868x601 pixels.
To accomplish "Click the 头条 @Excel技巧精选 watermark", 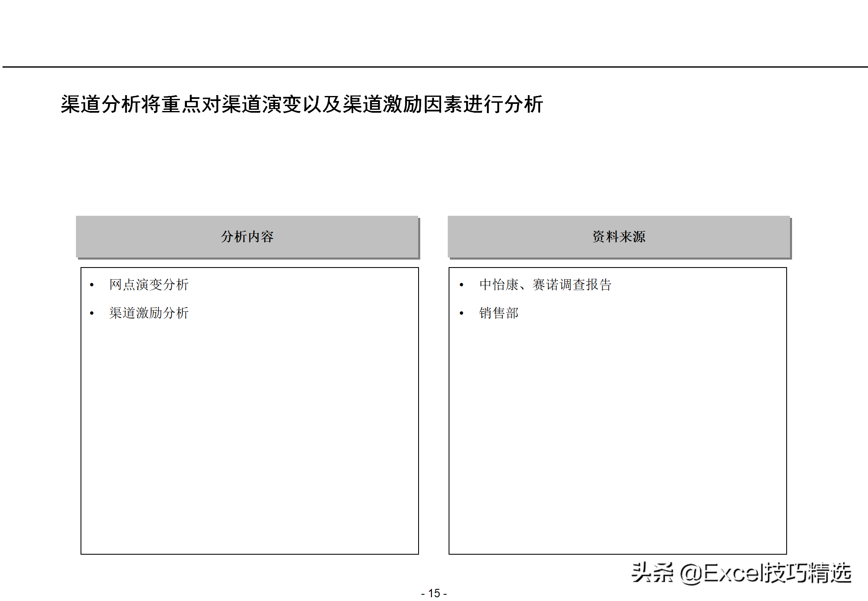I will pyautogui.click(x=741, y=573).
